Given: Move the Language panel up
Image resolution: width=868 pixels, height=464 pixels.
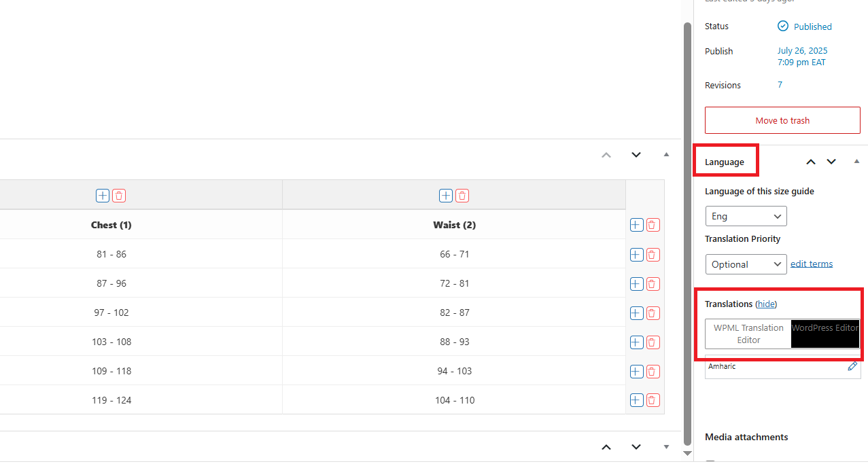Looking at the screenshot, I should pos(811,162).
